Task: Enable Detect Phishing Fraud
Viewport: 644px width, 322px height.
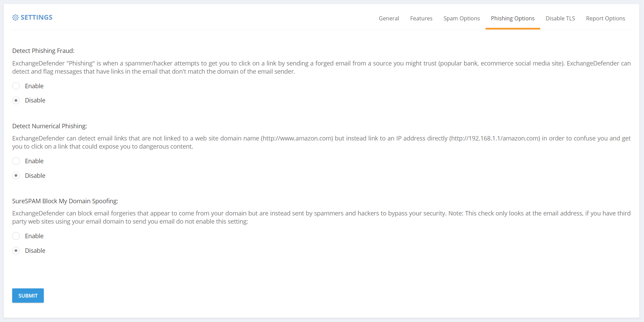Action: pos(16,86)
